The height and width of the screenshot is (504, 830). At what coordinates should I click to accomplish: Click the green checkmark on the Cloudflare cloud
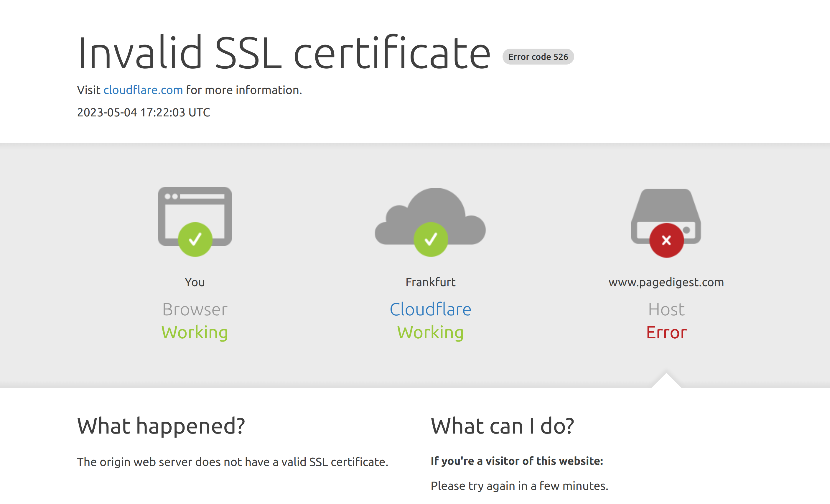click(431, 239)
